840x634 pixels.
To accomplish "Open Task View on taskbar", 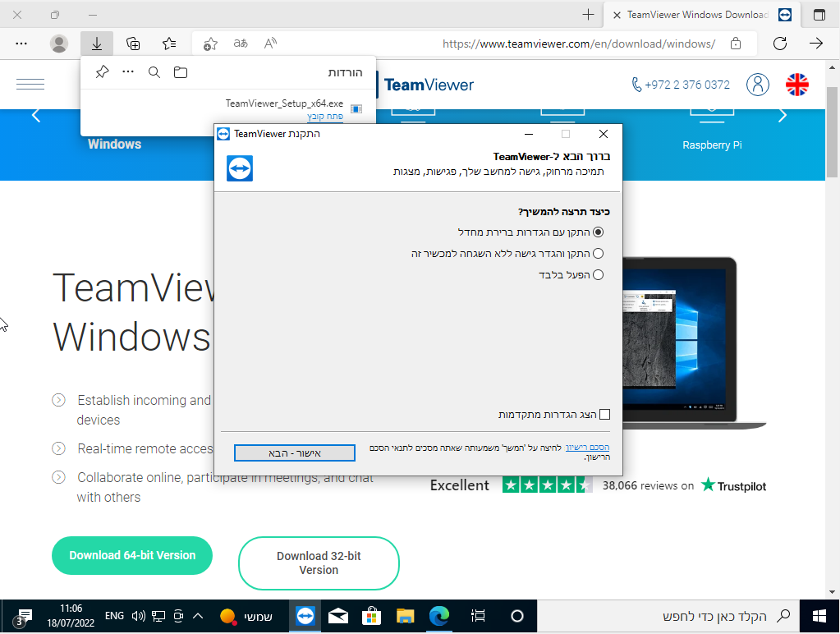I will click(x=478, y=616).
